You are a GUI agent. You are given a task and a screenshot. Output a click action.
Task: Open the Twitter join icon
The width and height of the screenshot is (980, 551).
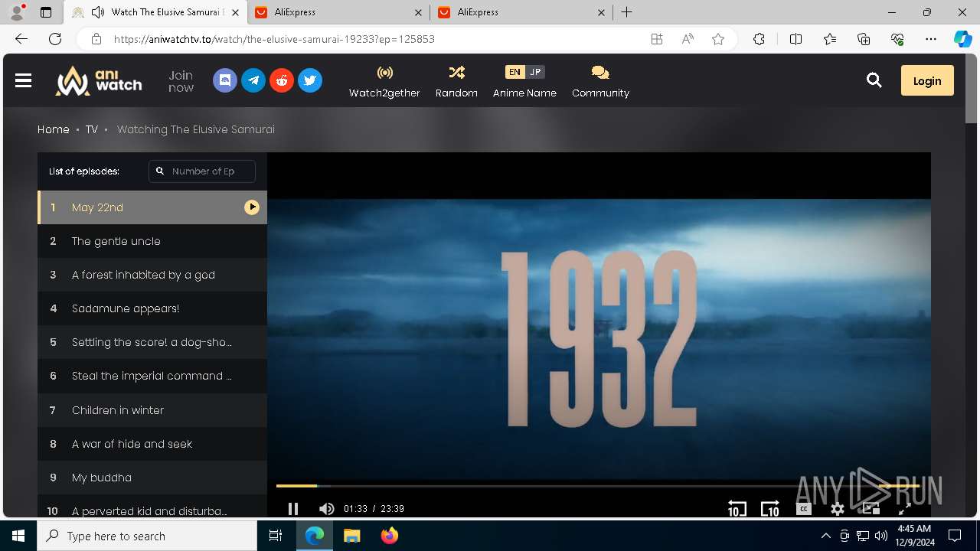coord(310,80)
